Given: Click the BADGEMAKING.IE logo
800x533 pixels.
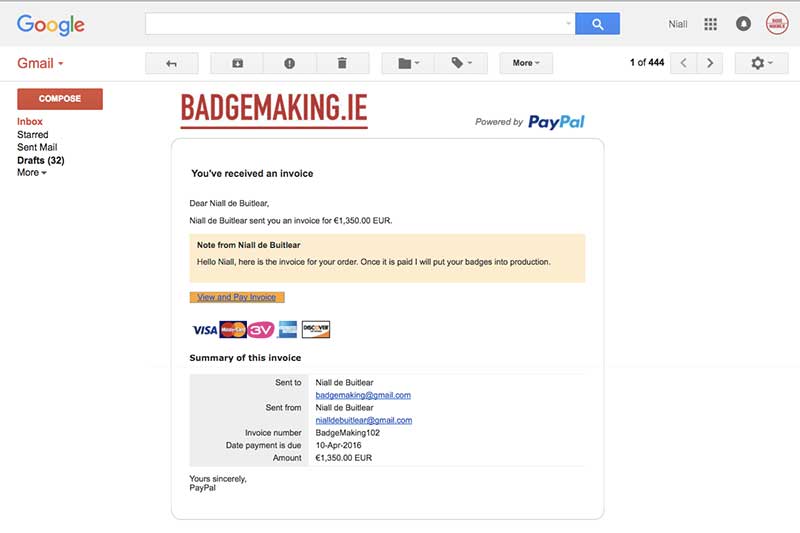Looking at the screenshot, I should click(274, 109).
